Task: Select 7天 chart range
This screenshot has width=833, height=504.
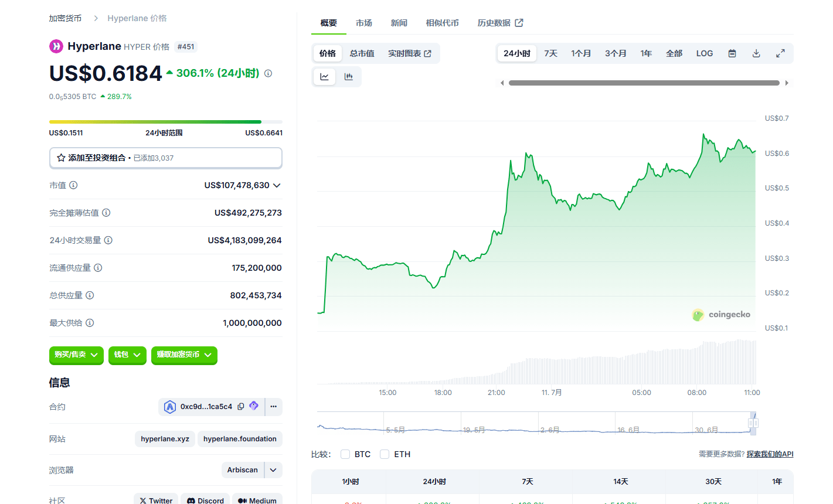Action: coord(551,53)
